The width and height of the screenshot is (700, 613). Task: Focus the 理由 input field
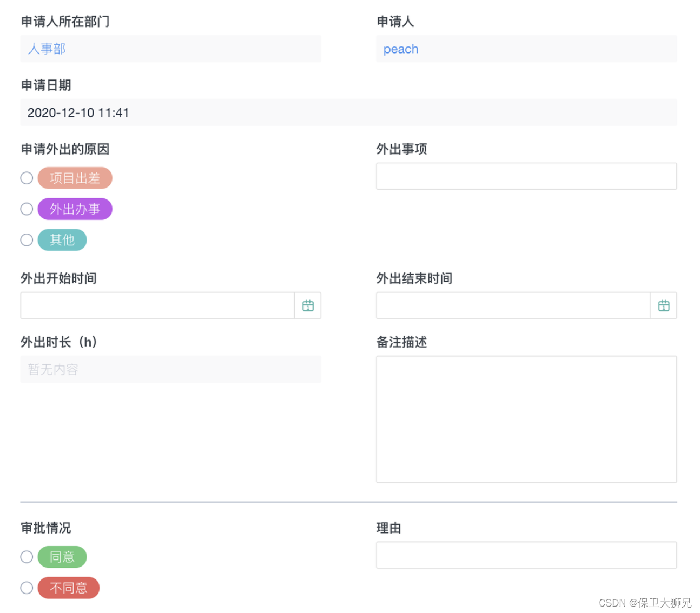[x=526, y=555]
